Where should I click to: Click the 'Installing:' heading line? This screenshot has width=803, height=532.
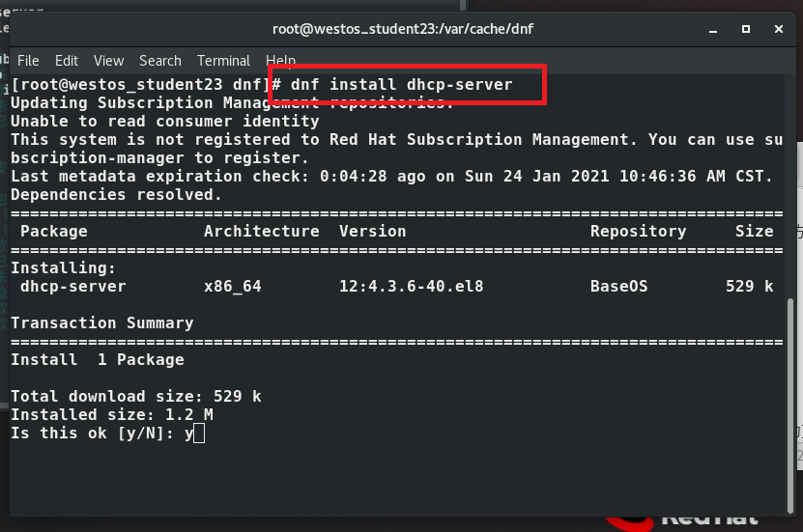coord(64,268)
